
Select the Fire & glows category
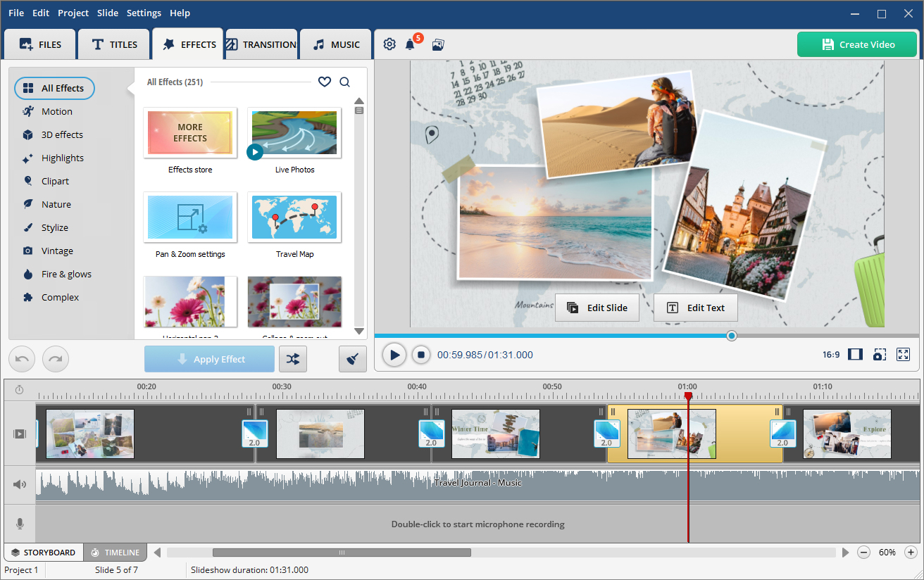66,274
